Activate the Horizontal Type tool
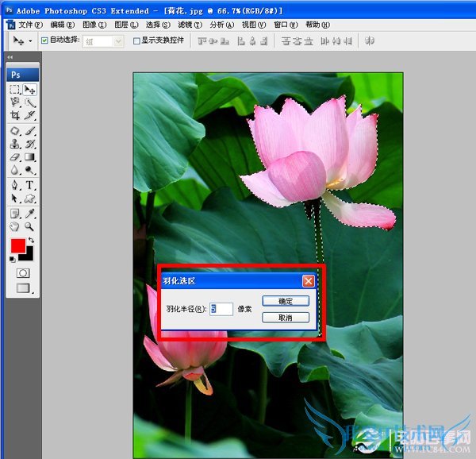The height and width of the screenshot is (459, 476). coord(29,185)
